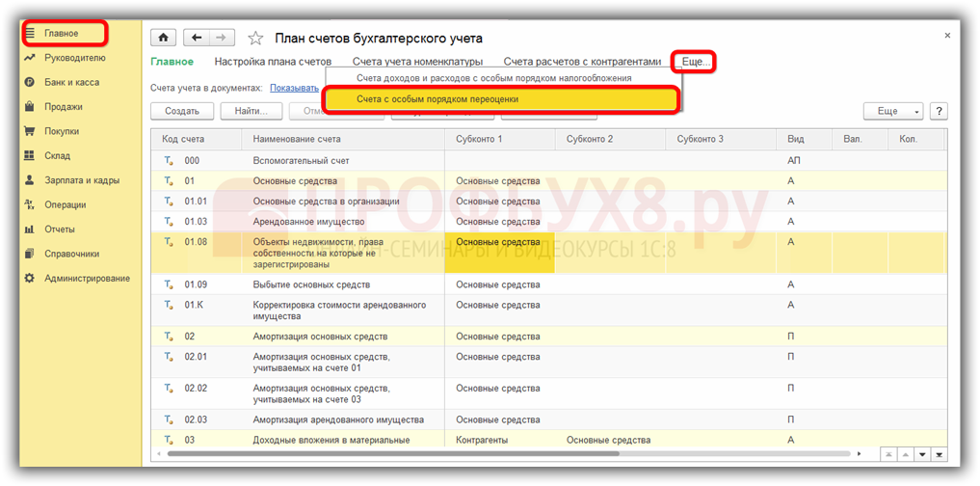Click the Контрагенты cell of account 03

click(x=482, y=440)
